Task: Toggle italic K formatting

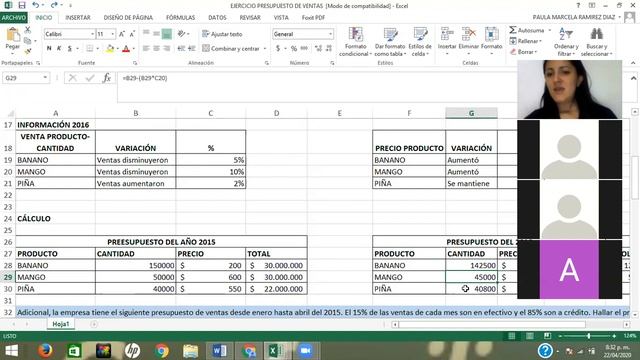Action: [59, 49]
